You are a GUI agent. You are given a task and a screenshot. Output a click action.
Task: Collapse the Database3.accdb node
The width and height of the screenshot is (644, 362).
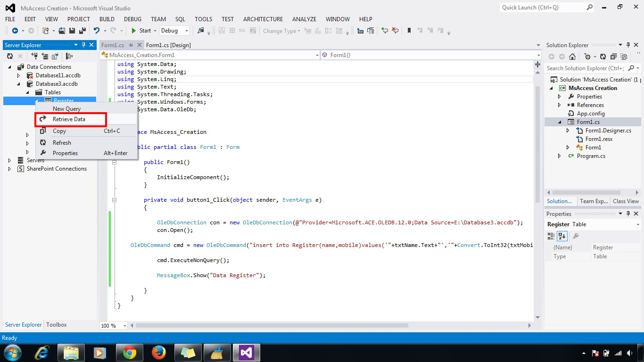(19, 84)
